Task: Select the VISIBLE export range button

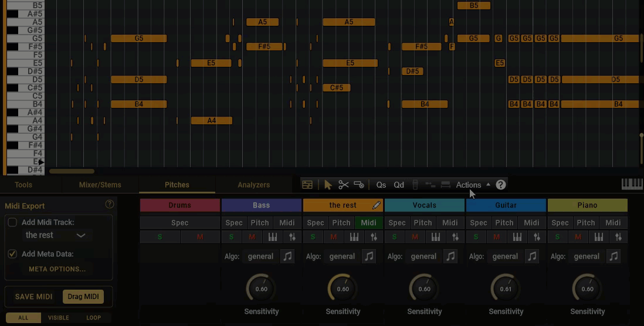Action: pos(58,317)
